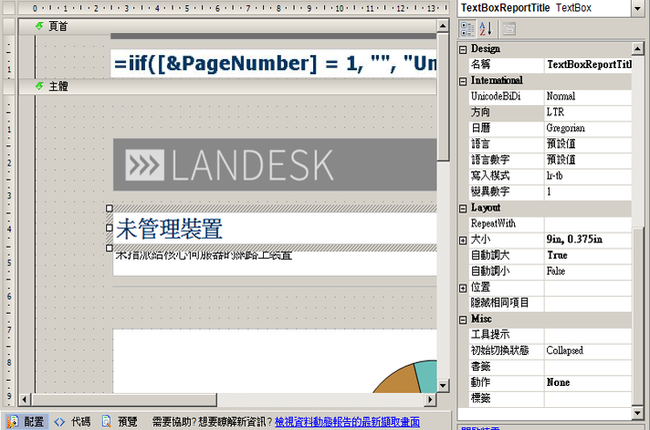The image size is (650, 430).
Task: Click the 配置 tab icon
Action: coord(12,422)
